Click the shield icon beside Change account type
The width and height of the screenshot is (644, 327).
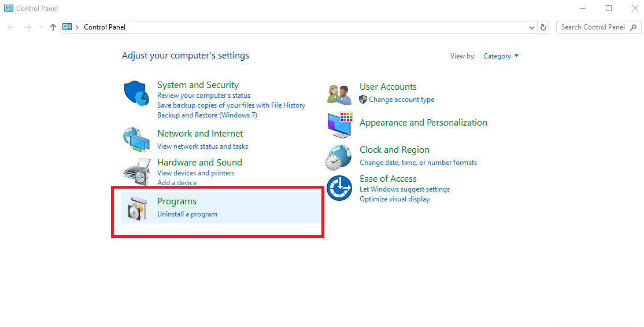[x=363, y=100]
